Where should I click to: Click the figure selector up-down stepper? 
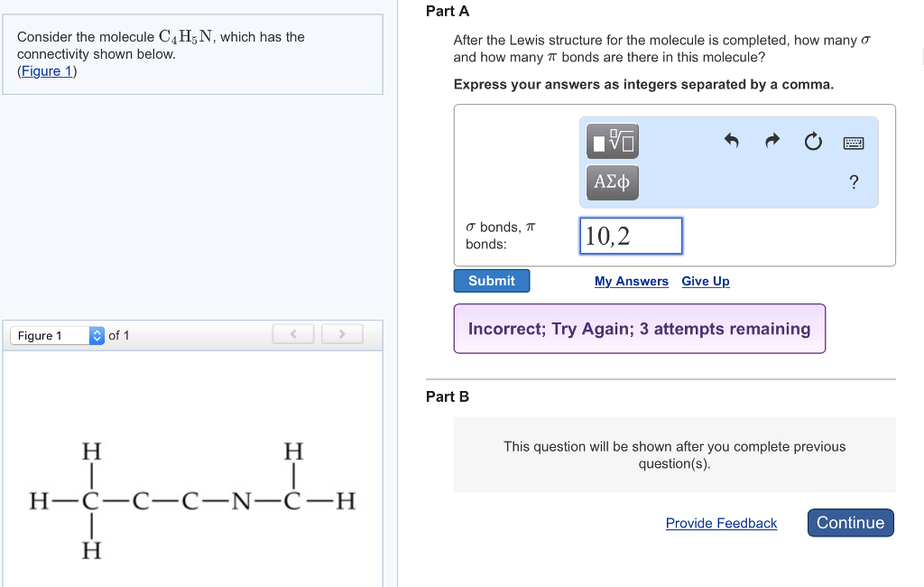96,335
